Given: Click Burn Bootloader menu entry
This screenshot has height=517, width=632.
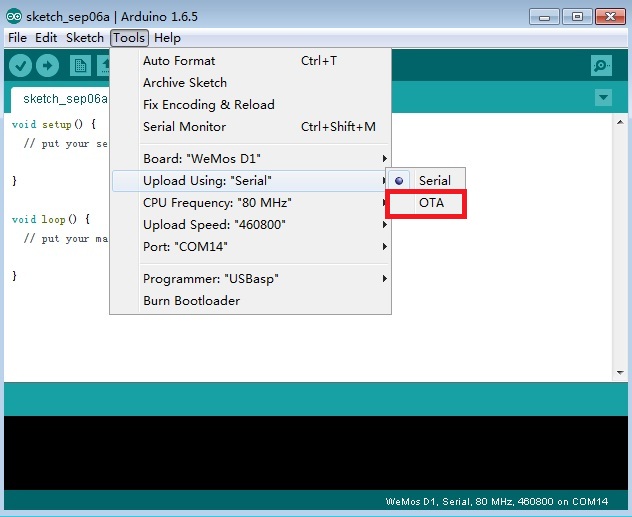Looking at the screenshot, I should [x=191, y=301].
